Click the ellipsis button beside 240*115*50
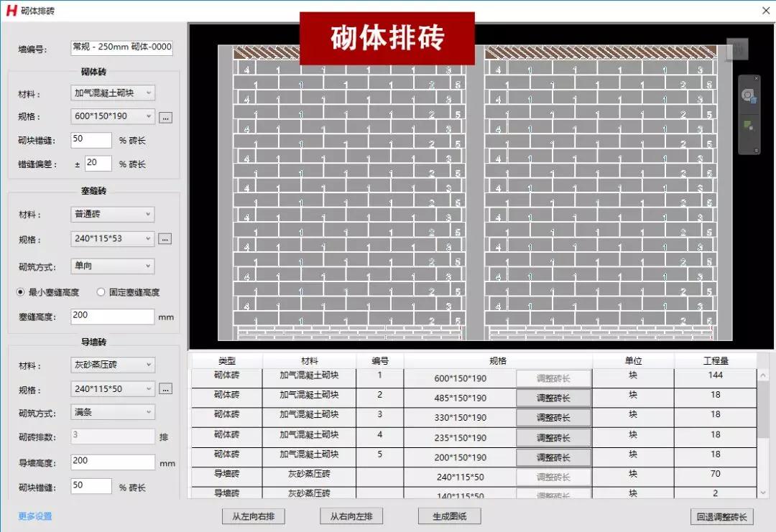Screen dimensions: 776x532 (165, 389)
